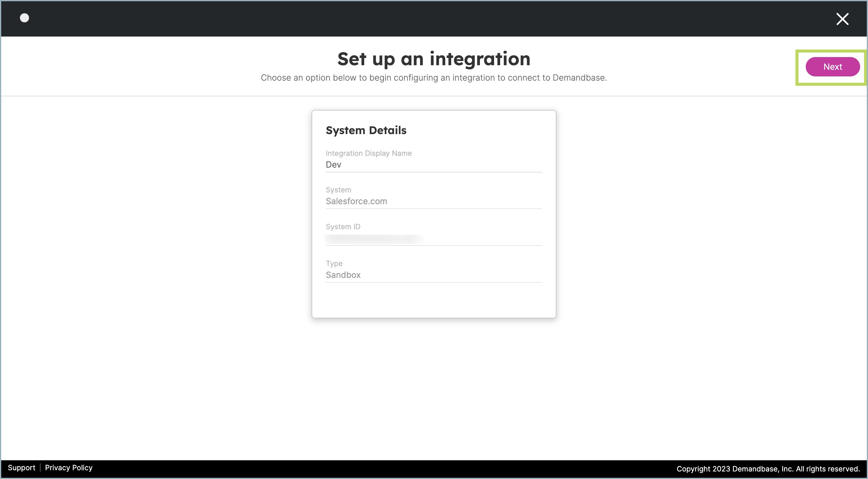Open the Support link in footer
This screenshot has width=868, height=479.
coord(21,468)
